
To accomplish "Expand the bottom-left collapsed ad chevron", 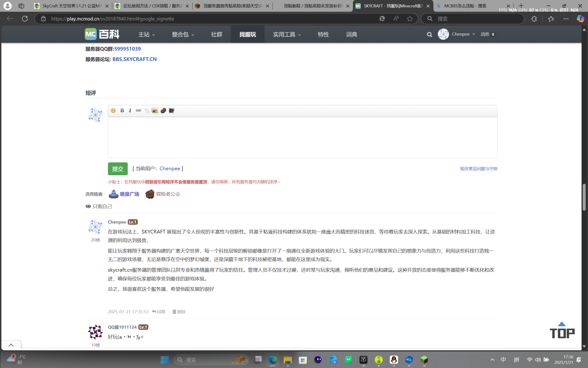I will pyautogui.click(x=11, y=345).
